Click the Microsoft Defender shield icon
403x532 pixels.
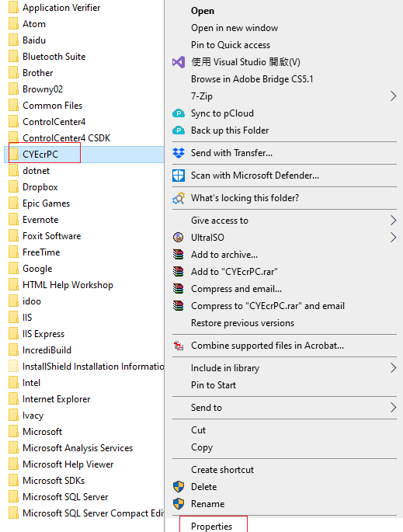pos(179,176)
